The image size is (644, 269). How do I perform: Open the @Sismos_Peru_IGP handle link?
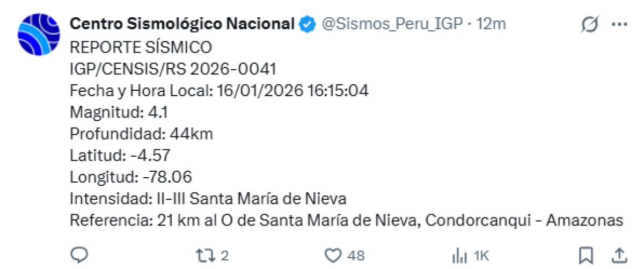pos(391,24)
